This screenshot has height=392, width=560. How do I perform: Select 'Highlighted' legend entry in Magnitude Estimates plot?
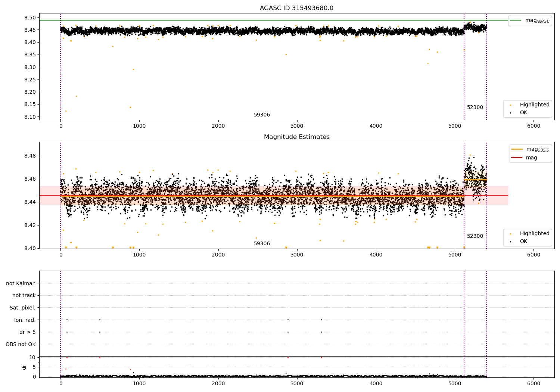coord(535,233)
